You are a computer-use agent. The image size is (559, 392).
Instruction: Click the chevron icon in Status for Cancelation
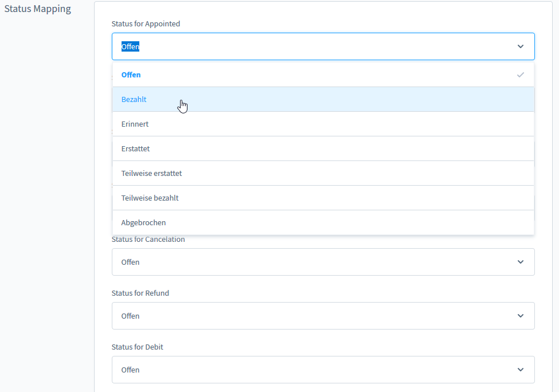coord(521,262)
